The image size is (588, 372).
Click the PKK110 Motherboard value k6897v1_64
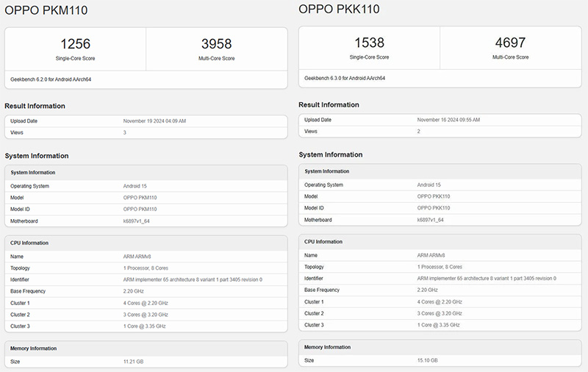point(430,220)
